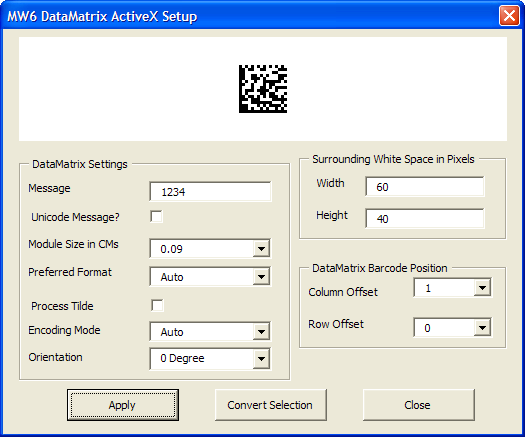525x437 pixels.
Task: Click the Convert Selection button
Action: (271, 405)
